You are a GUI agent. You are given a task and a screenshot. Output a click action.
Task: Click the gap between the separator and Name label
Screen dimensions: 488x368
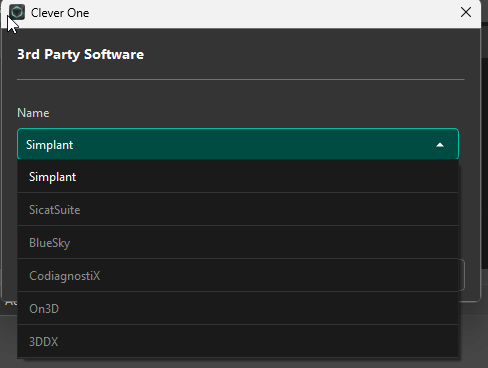tap(241, 93)
